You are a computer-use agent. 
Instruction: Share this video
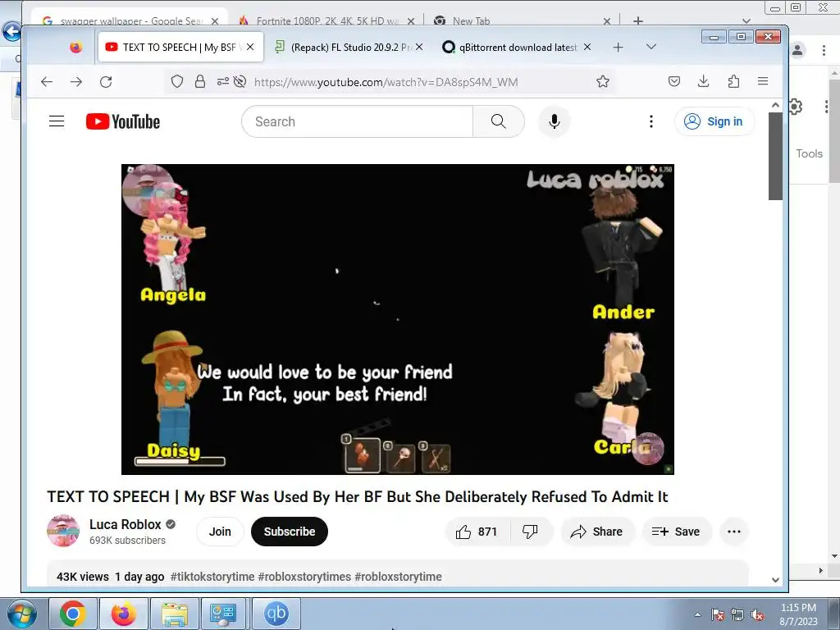(597, 532)
